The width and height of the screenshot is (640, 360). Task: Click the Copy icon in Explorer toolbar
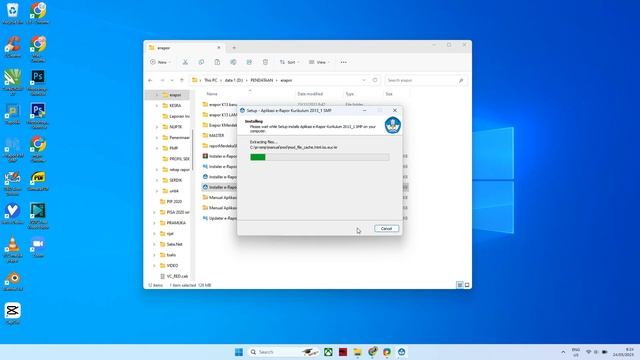point(201,62)
